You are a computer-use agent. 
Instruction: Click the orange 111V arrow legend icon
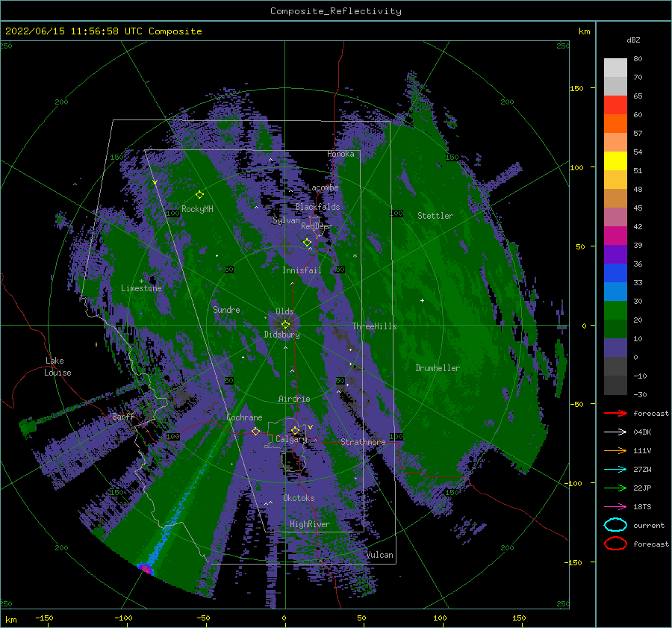615,450
